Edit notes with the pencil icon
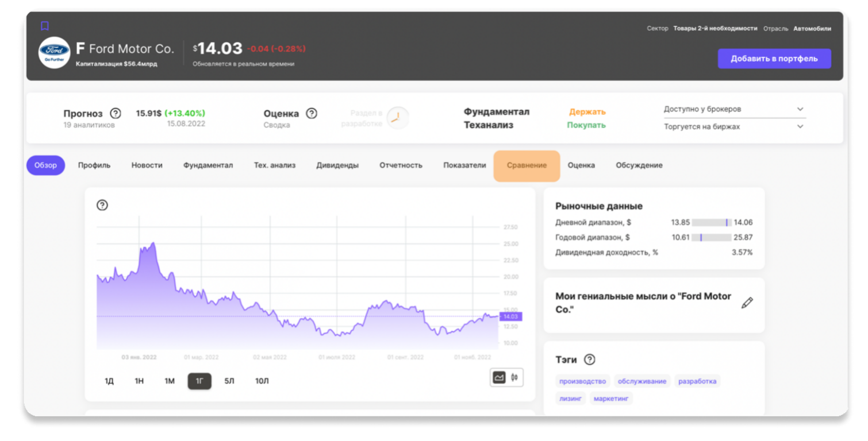 pyautogui.click(x=747, y=303)
